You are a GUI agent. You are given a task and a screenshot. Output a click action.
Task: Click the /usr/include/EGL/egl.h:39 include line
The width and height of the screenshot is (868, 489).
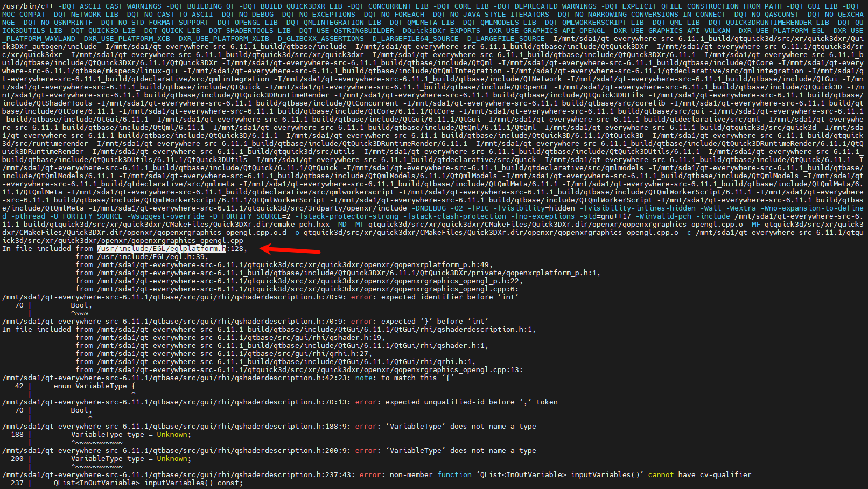[153, 256]
